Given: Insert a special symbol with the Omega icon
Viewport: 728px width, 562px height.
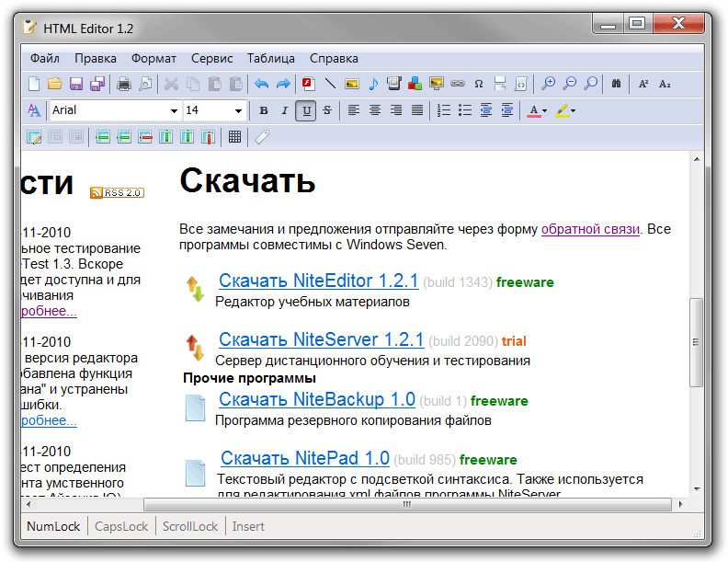Looking at the screenshot, I should tap(479, 84).
